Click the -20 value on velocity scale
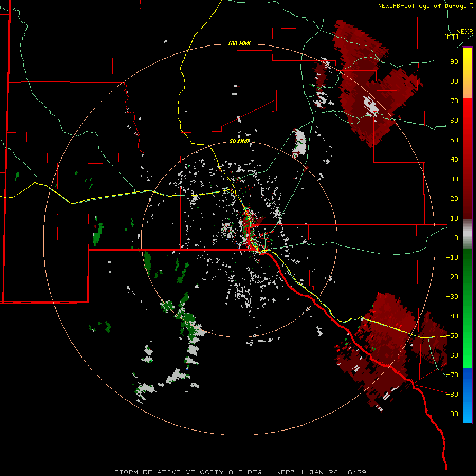 click(452, 277)
